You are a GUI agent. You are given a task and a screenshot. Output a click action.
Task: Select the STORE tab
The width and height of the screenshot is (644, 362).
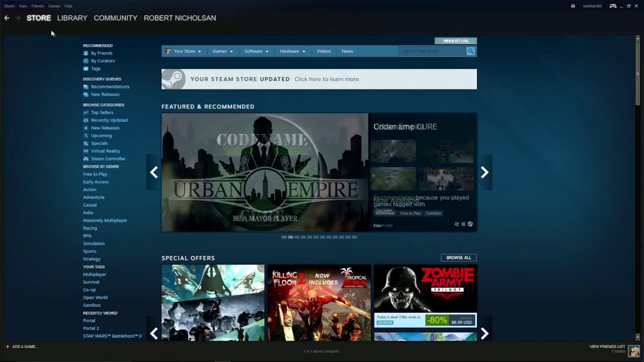(39, 18)
